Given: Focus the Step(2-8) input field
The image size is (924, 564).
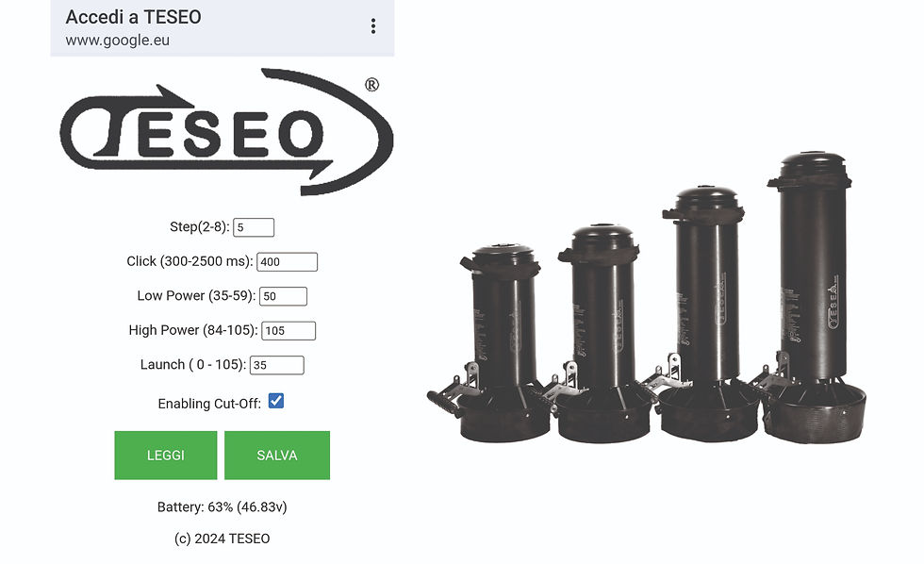Looking at the screenshot, I should pos(254,227).
